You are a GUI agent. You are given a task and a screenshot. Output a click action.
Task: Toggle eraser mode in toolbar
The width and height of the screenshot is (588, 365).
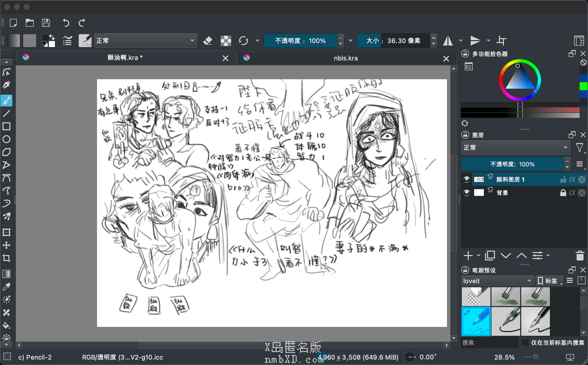pyautogui.click(x=207, y=41)
